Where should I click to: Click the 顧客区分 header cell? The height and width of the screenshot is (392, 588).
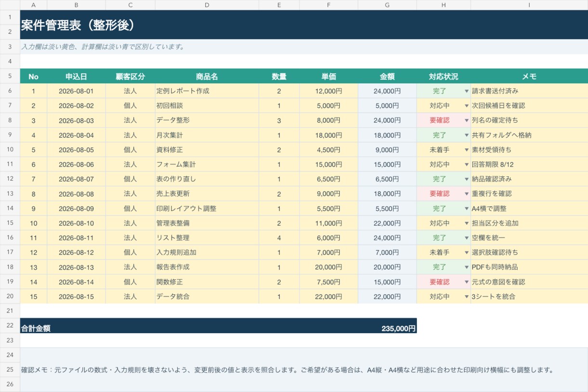click(130, 76)
